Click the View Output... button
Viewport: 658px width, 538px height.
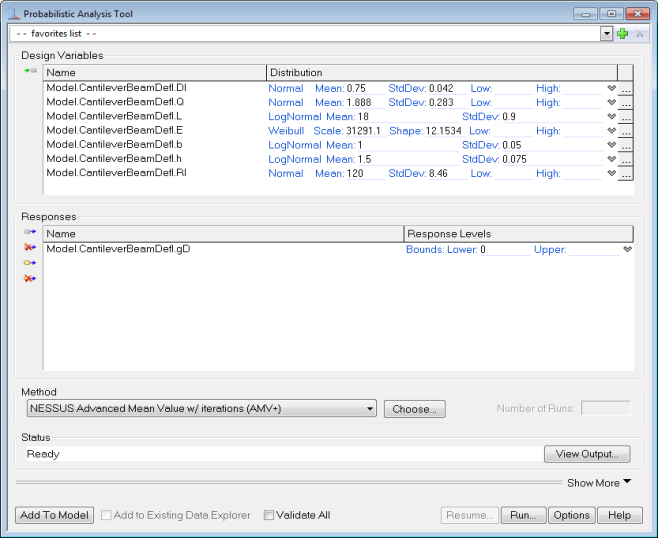tap(587, 454)
